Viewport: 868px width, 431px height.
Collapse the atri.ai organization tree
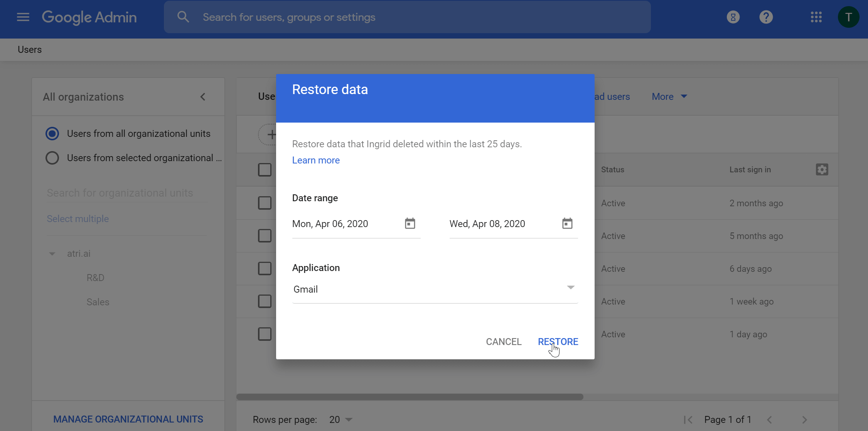coord(52,254)
